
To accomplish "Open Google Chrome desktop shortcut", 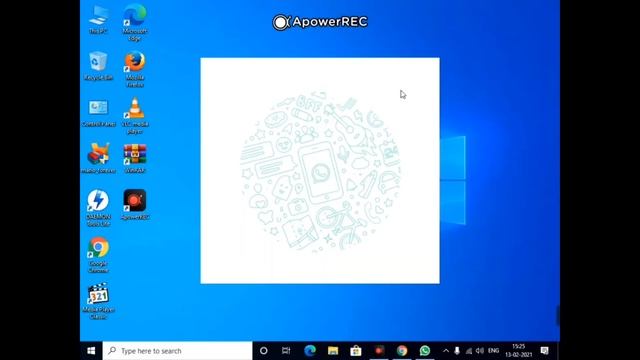I will [98, 255].
